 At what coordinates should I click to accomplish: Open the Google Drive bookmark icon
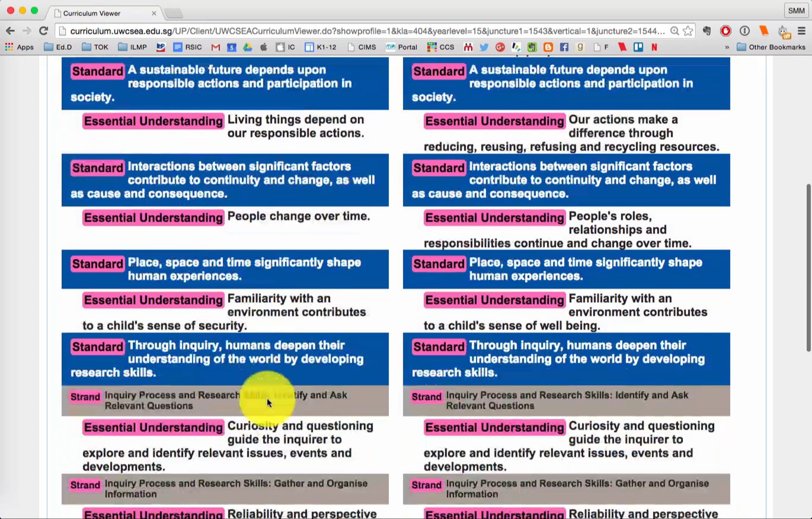[248, 47]
